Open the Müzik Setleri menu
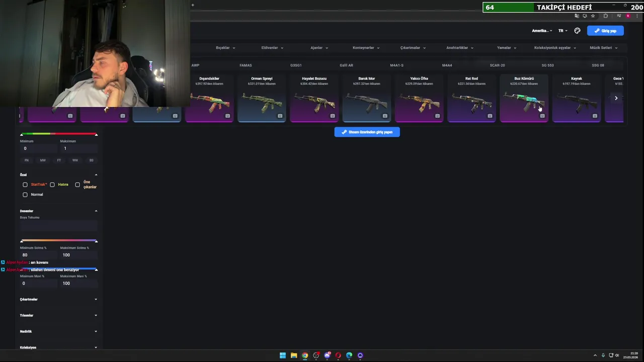 pyautogui.click(x=603, y=48)
